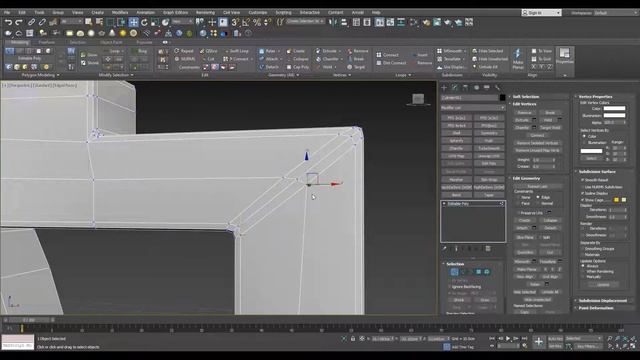Select Element sub-object level icon
The image size is (640, 360).
coord(487,272)
